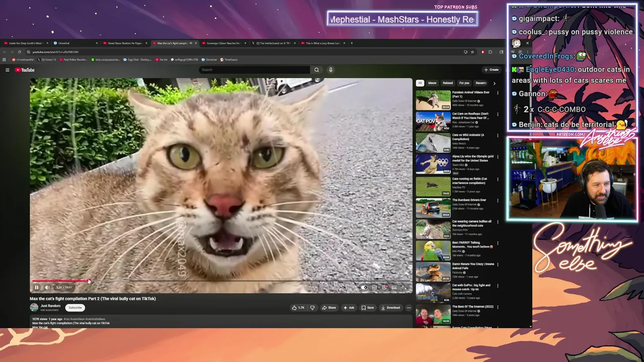Start voice search with the microphone icon
The image size is (644, 362).
pos(331,70)
